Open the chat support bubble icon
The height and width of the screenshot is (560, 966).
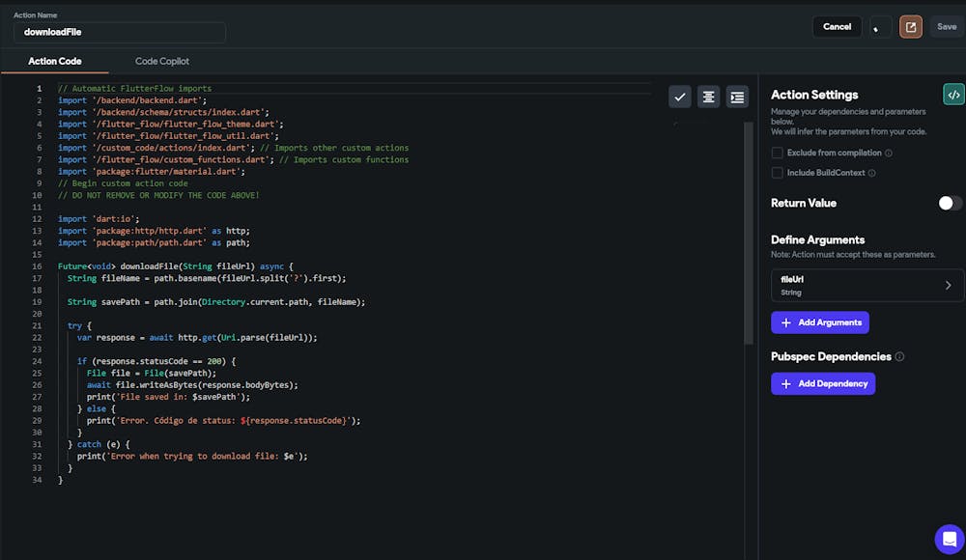949,539
